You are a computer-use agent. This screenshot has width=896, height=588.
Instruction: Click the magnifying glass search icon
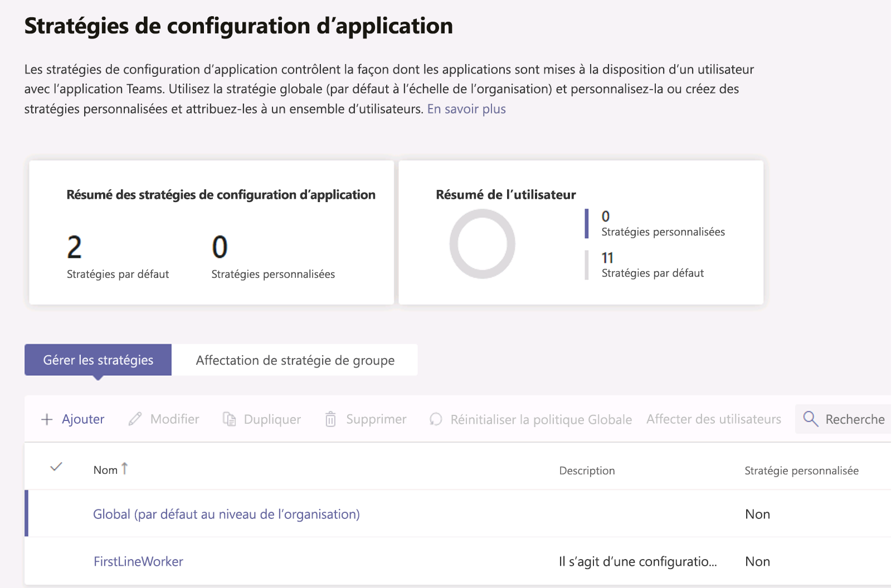(811, 419)
